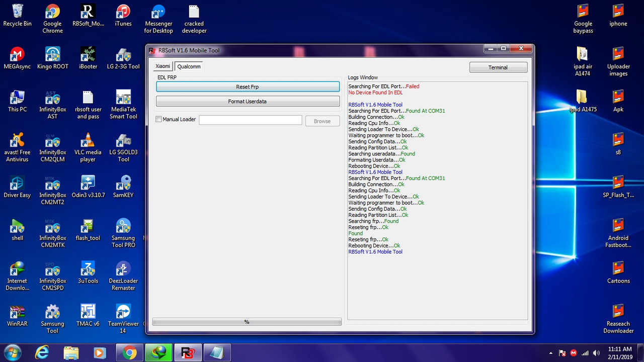The height and width of the screenshot is (362, 644).
Task: Open Odin3 v3.10.7 shortcut
Action: coord(88,187)
